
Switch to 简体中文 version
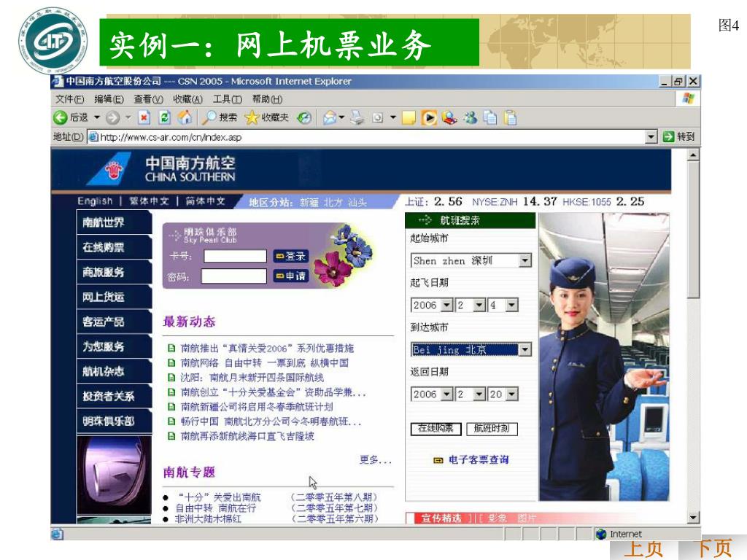[205, 201]
